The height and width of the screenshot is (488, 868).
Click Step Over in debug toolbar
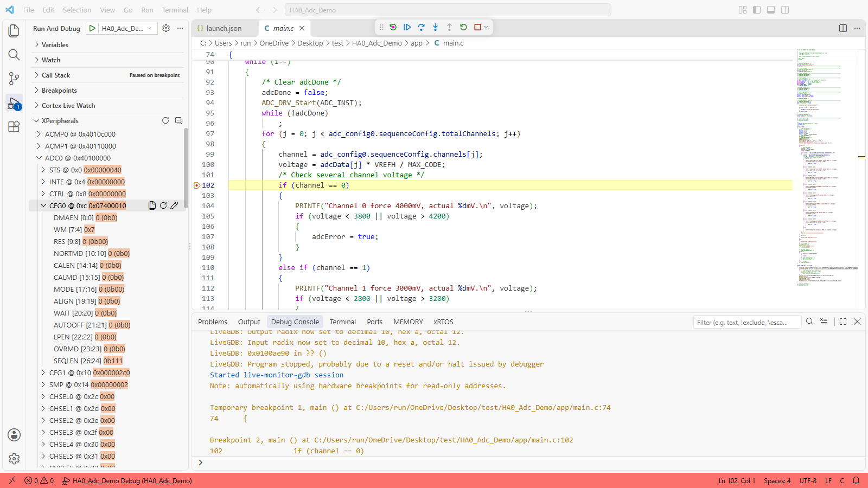[422, 27]
